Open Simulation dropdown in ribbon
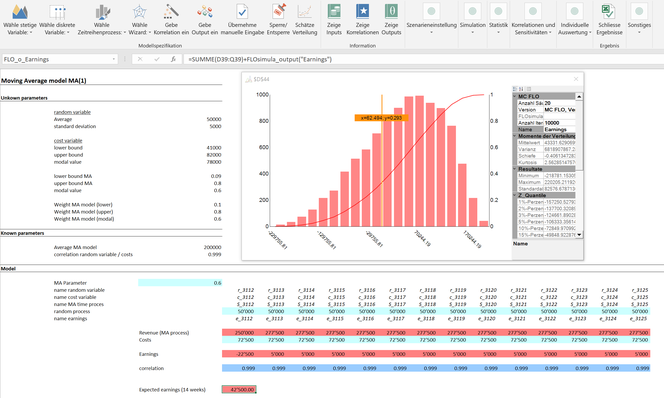Screen dimensions: 664x398 tap(473, 19)
